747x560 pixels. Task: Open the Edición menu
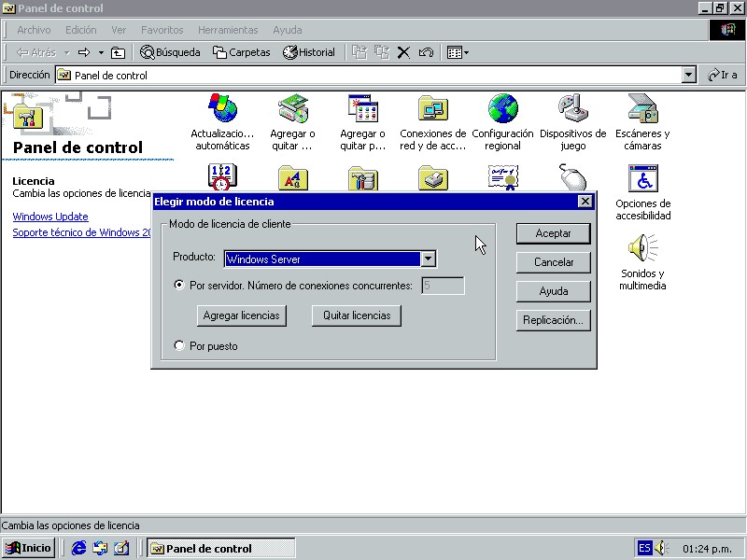coord(81,30)
